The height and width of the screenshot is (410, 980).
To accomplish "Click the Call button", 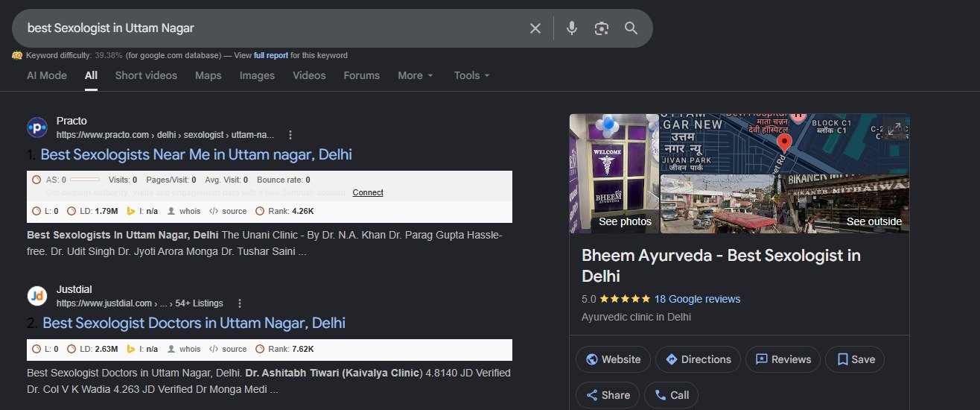I will pos(671,395).
